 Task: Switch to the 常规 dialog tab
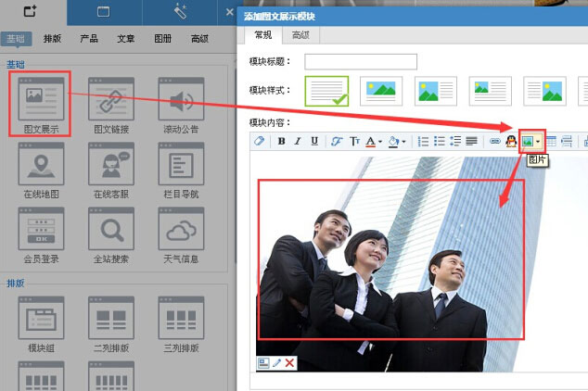262,35
